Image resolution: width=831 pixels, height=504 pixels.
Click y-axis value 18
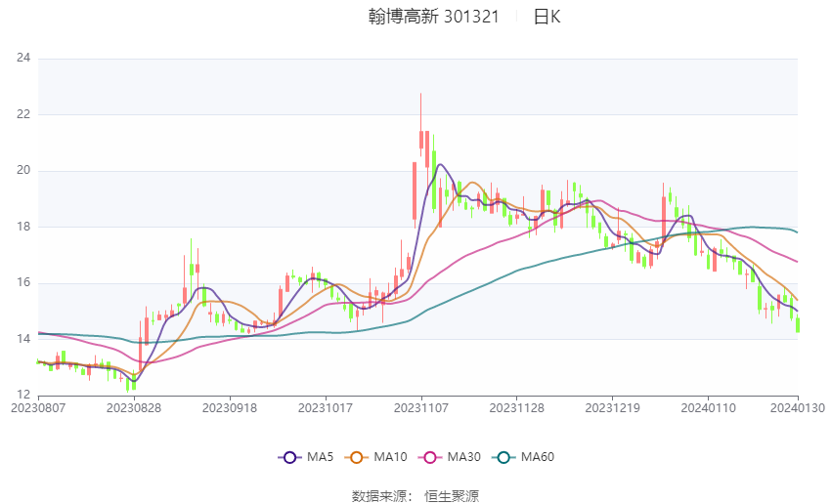click(23, 227)
